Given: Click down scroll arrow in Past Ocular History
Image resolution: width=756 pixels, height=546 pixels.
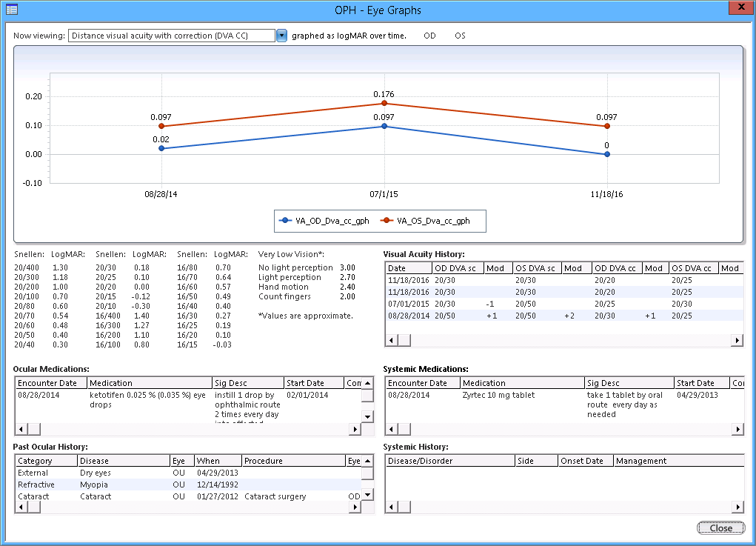Looking at the screenshot, I should pyautogui.click(x=367, y=494).
